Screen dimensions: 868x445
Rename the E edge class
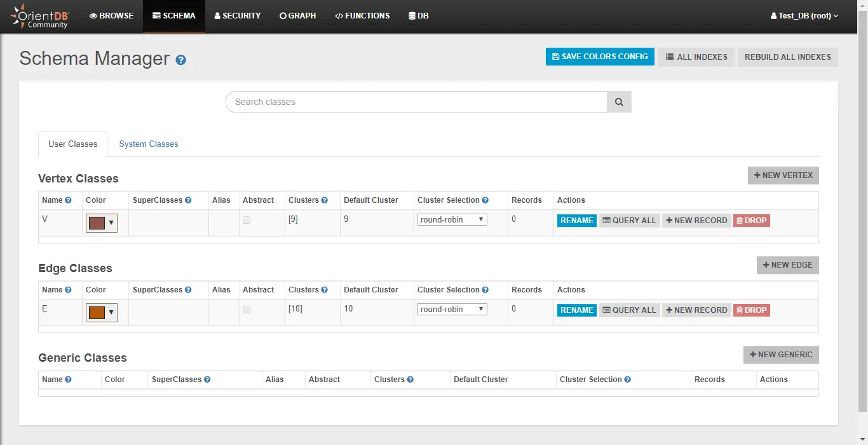(577, 310)
